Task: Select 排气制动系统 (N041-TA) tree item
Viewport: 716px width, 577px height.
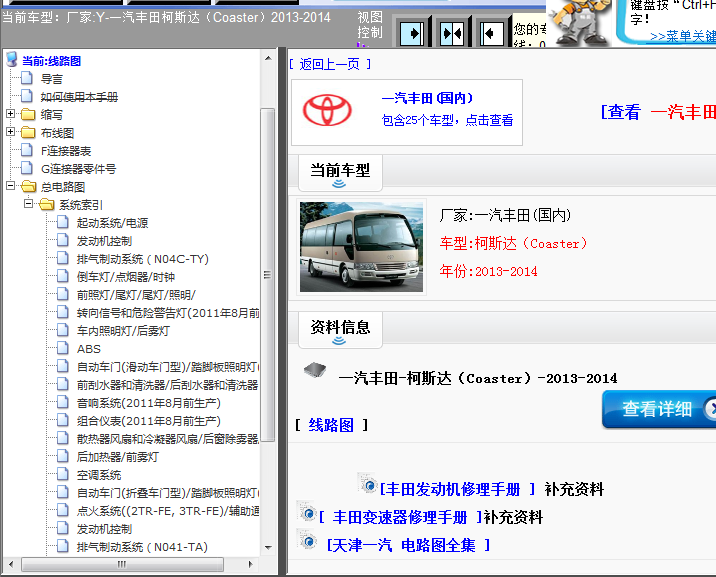Action: click(142, 547)
